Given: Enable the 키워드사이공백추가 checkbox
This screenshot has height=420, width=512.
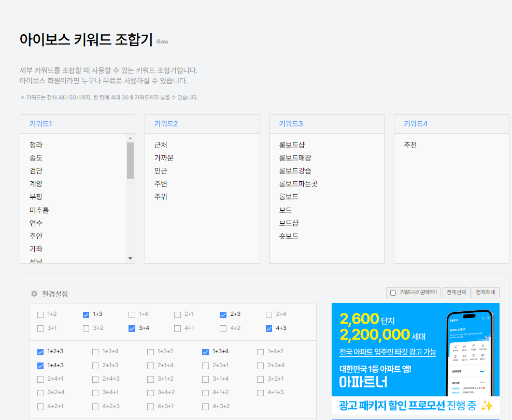Looking at the screenshot, I should (x=393, y=293).
